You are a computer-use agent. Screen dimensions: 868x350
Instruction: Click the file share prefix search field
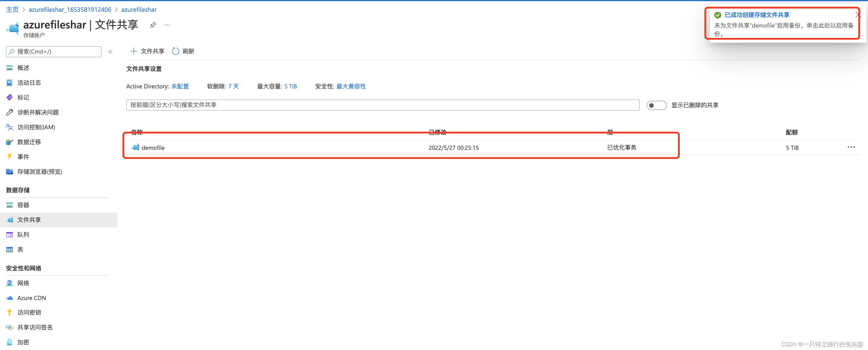pyautogui.click(x=383, y=105)
